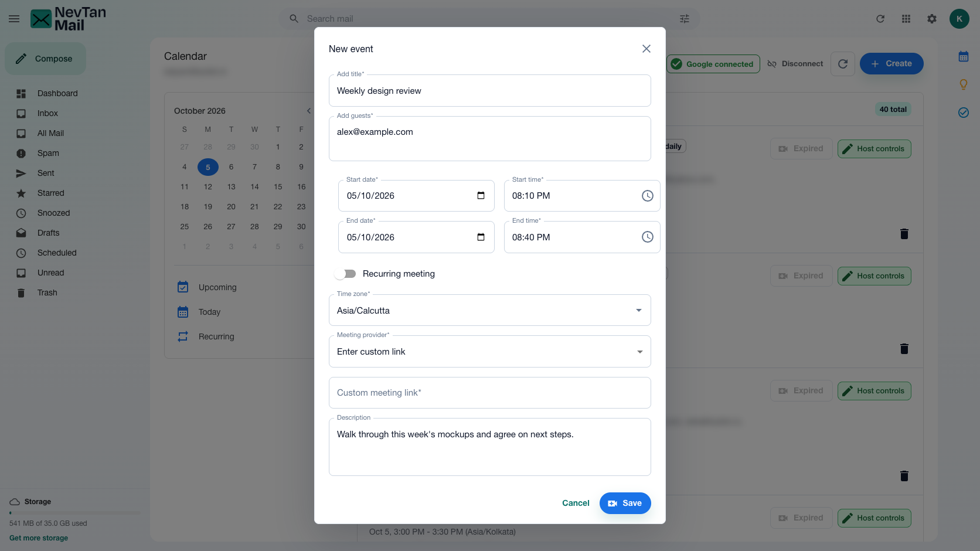Open the apps grid launcher

point(906,19)
